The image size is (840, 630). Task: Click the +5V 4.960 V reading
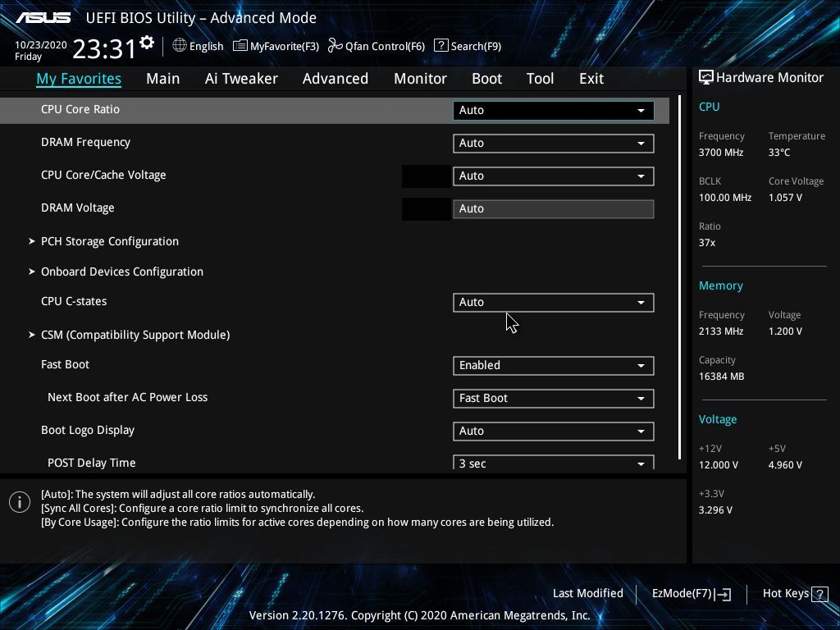tap(785, 465)
